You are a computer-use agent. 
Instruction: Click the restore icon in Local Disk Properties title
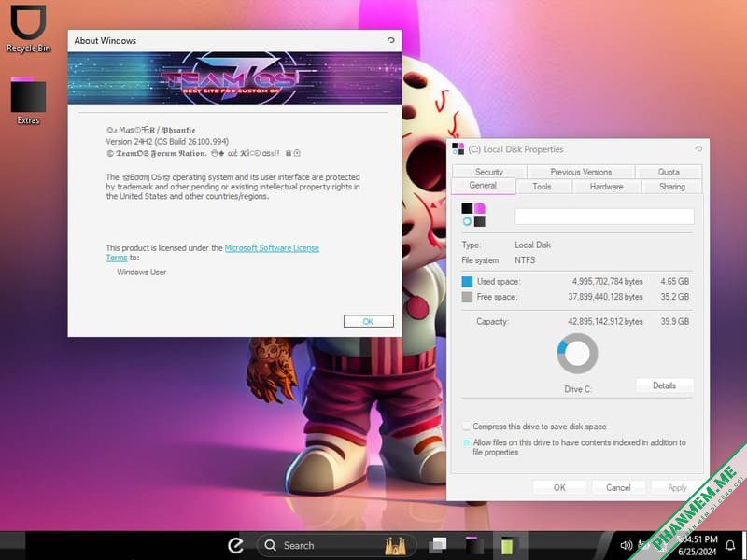[698, 149]
